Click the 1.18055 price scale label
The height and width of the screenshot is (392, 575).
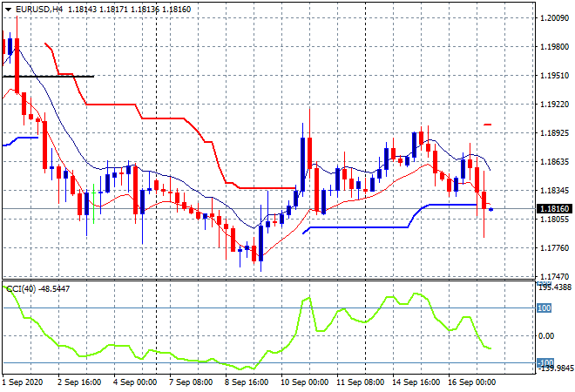(555, 220)
